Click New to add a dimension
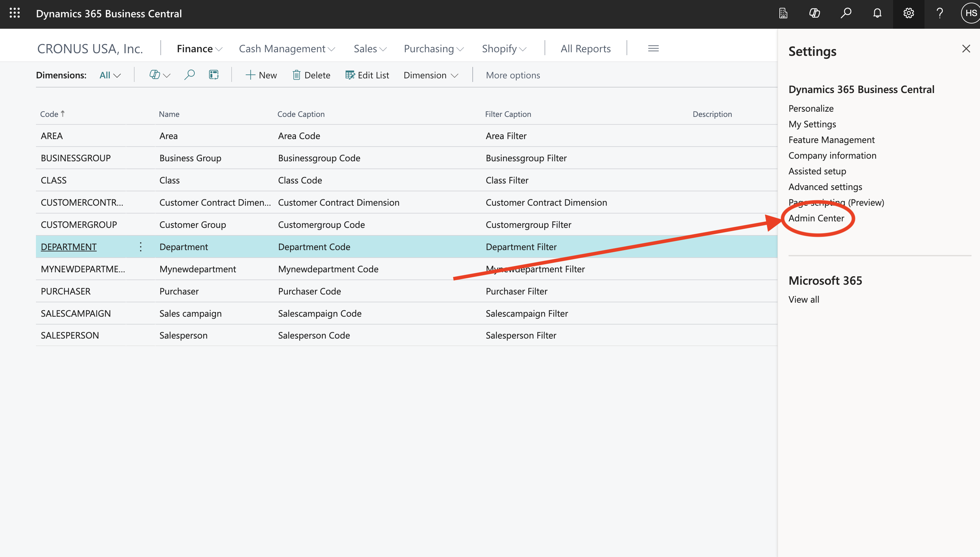980x557 pixels. pyautogui.click(x=261, y=75)
